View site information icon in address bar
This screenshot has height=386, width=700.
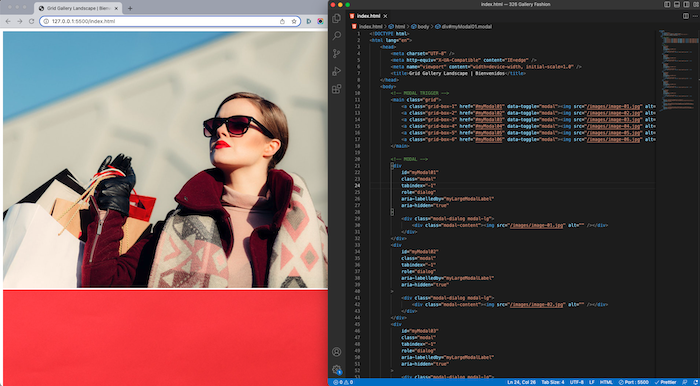click(x=46, y=21)
